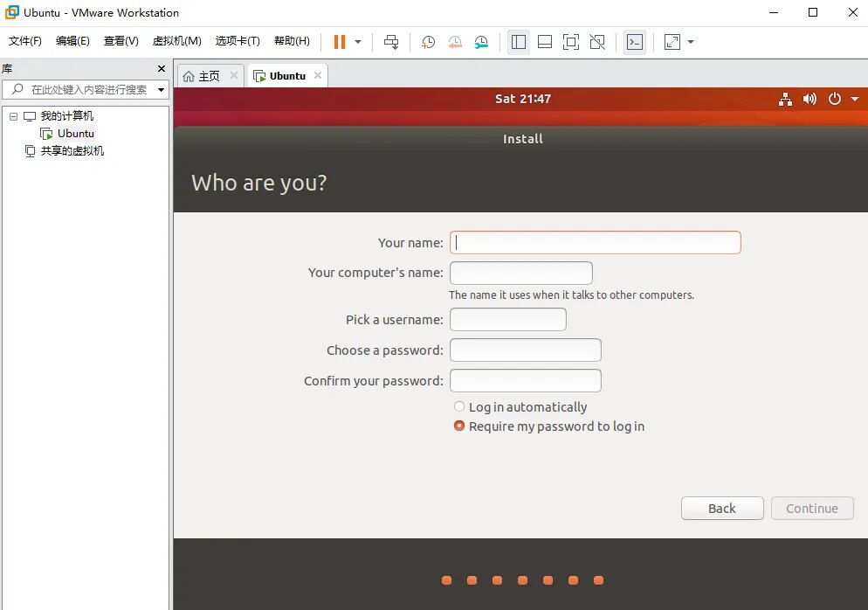This screenshot has height=610, width=868.
Task: Click the Ubuntu volume icon
Action: click(809, 99)
